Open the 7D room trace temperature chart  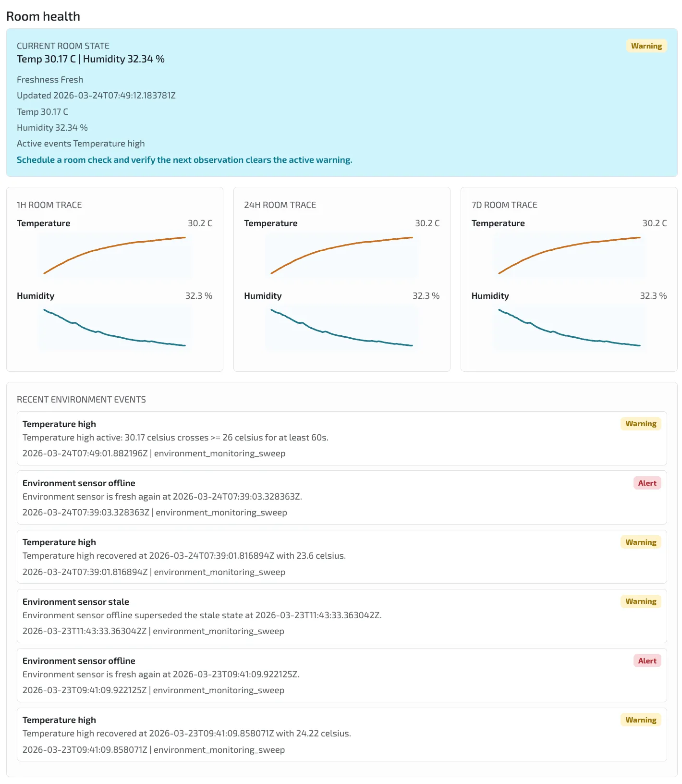pos(569,255)
